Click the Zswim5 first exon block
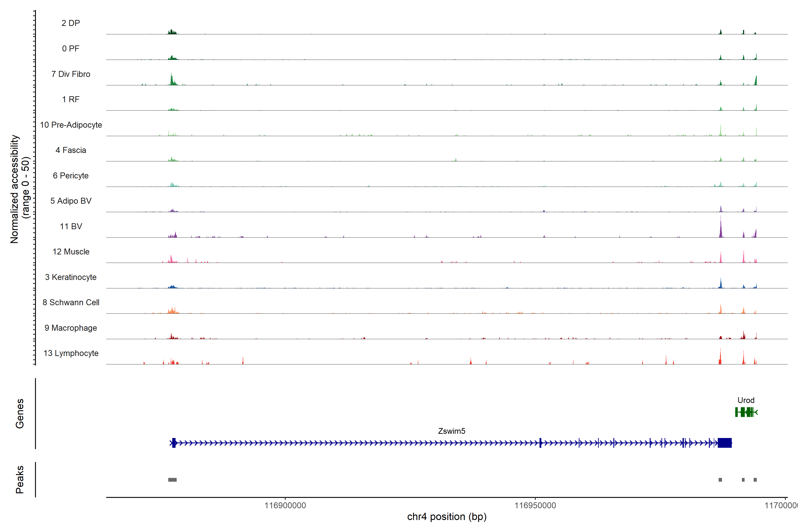The image size is (798, 532). click(x=174, y=443)
